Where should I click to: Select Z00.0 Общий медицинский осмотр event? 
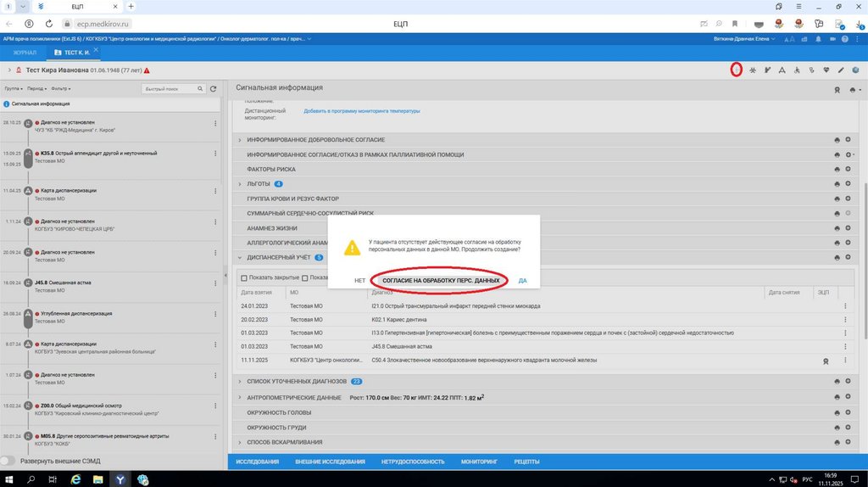tap(81, 406)
